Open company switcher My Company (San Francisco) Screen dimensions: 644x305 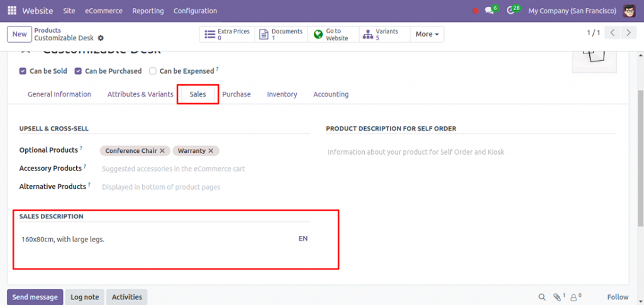point(572,11)
